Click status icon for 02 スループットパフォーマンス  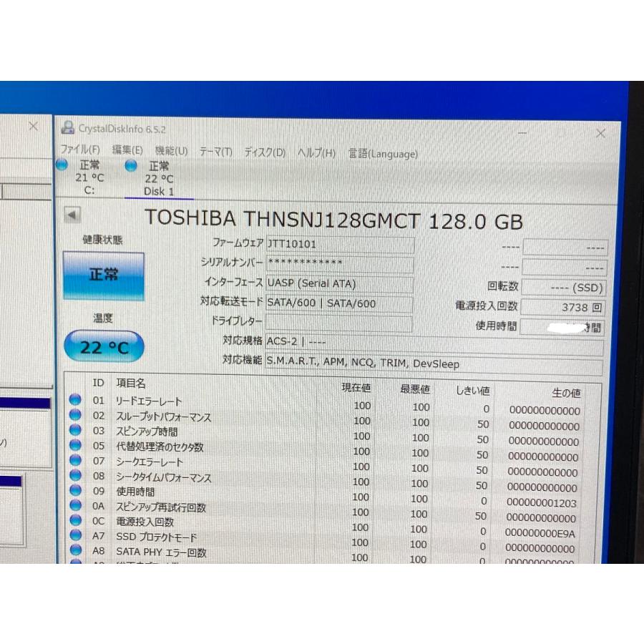(75, 415)
